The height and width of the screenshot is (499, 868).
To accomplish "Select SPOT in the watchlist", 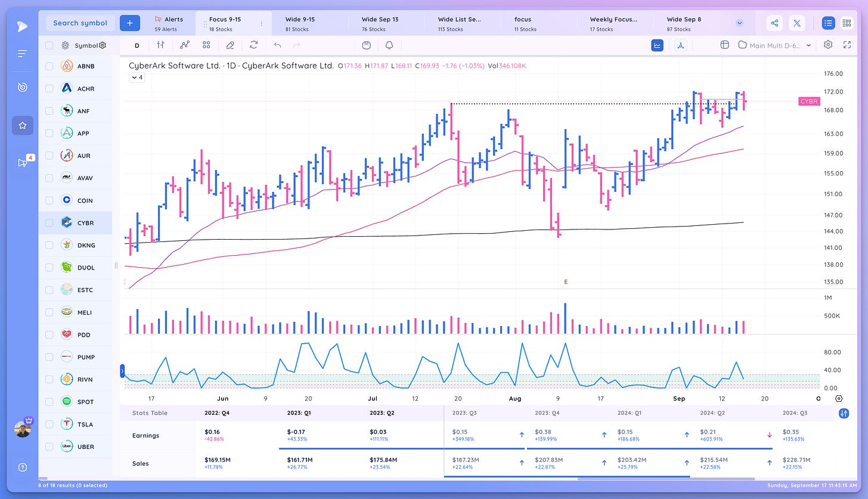I will pyautogui.click(x=75, y=402).
